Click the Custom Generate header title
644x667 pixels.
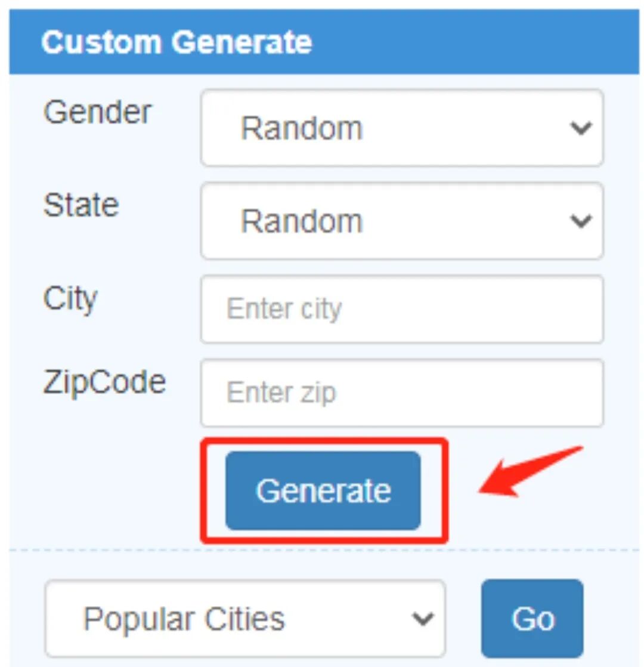pyautogui.click(x=177, y=42)
